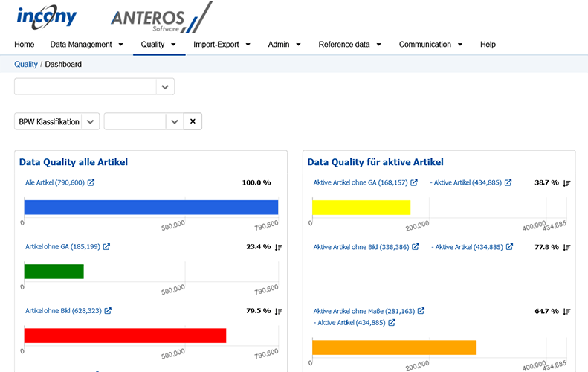The height and width of the screenshot is (372, 588).
Task: Open external link icon beside Aktive Artikel ohne GA
Action: coord(414,182)
